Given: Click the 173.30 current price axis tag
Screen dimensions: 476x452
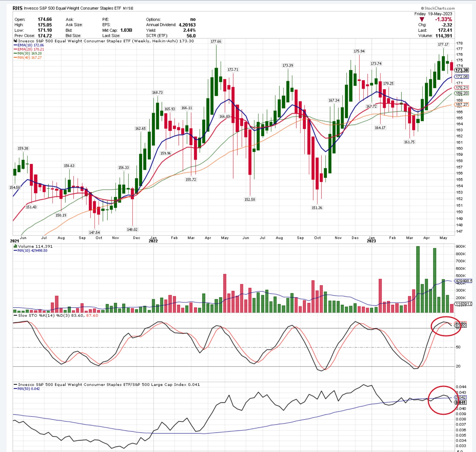Looking at the screenshot, I should tap(461, 70).
